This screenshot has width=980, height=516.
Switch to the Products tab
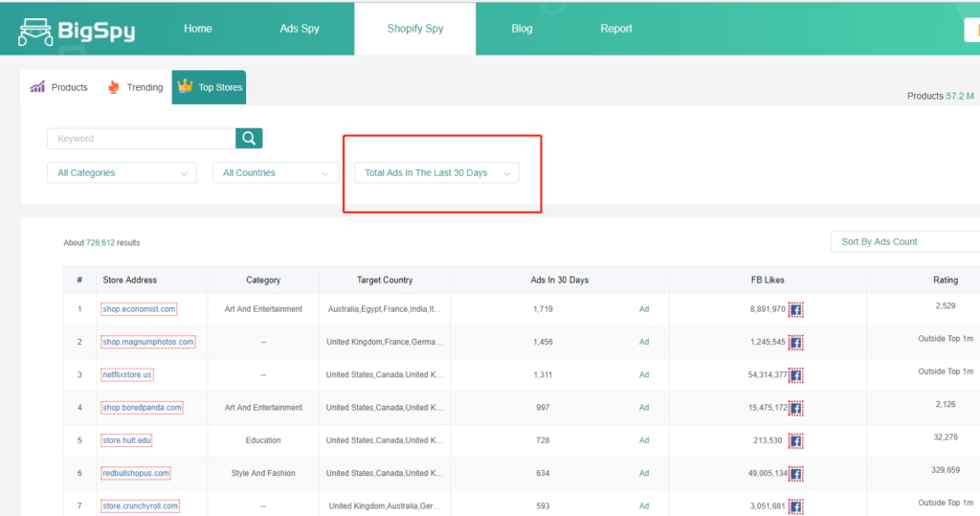[59, 87]
